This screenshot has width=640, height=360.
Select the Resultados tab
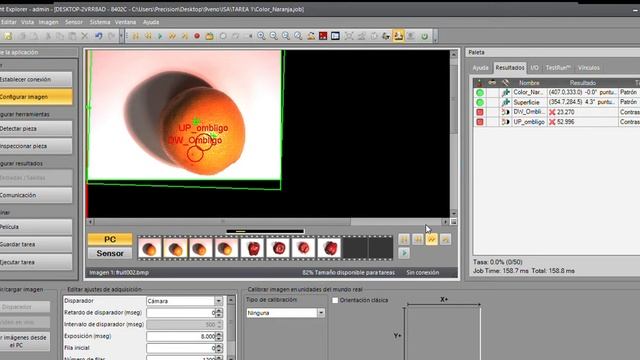510,68
